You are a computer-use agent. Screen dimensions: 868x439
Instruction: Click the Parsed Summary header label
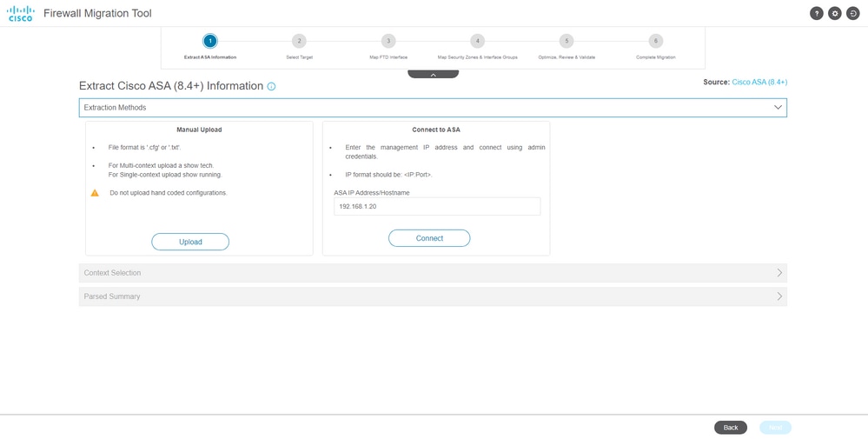pyautogui.click(x=112, y=296)
